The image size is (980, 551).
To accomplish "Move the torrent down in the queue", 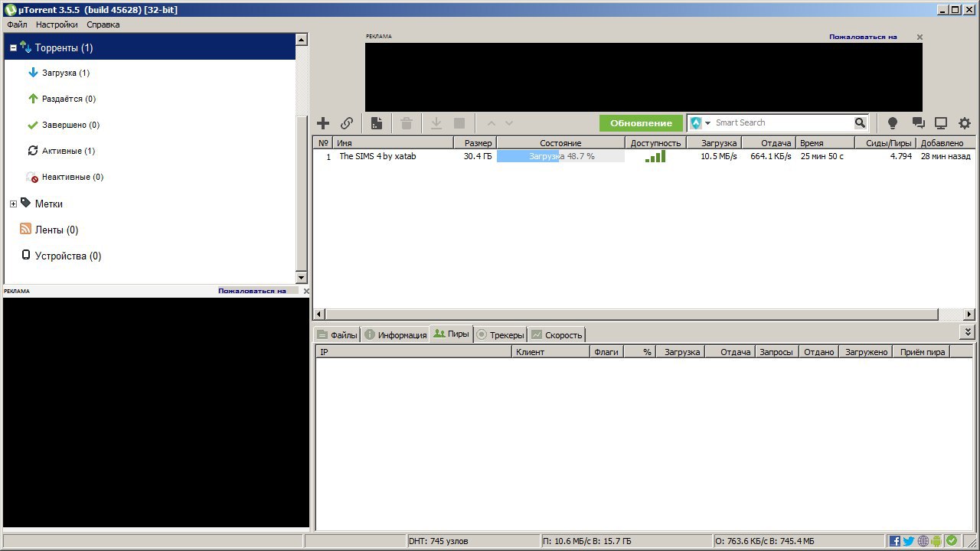I will pos(509,123).
